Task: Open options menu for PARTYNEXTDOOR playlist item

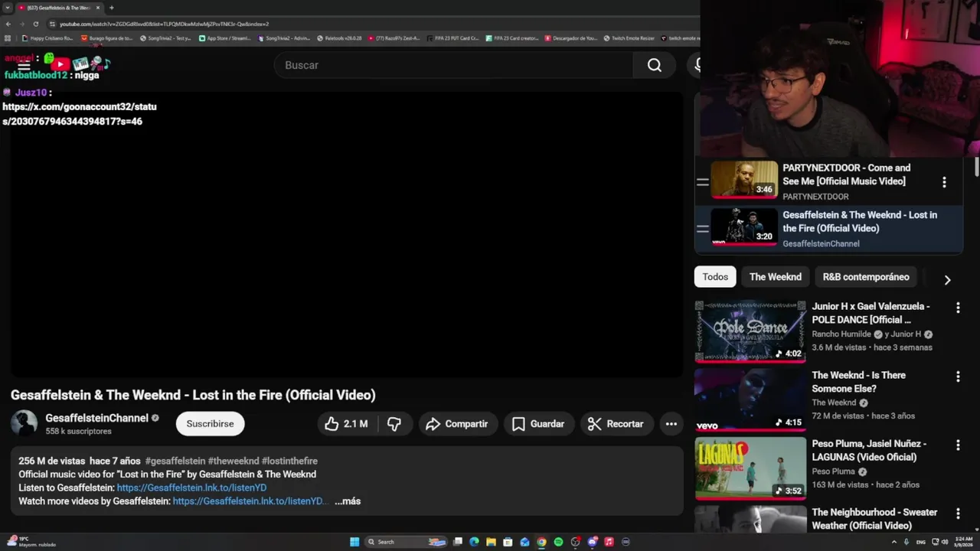Action: coord(944,182)
